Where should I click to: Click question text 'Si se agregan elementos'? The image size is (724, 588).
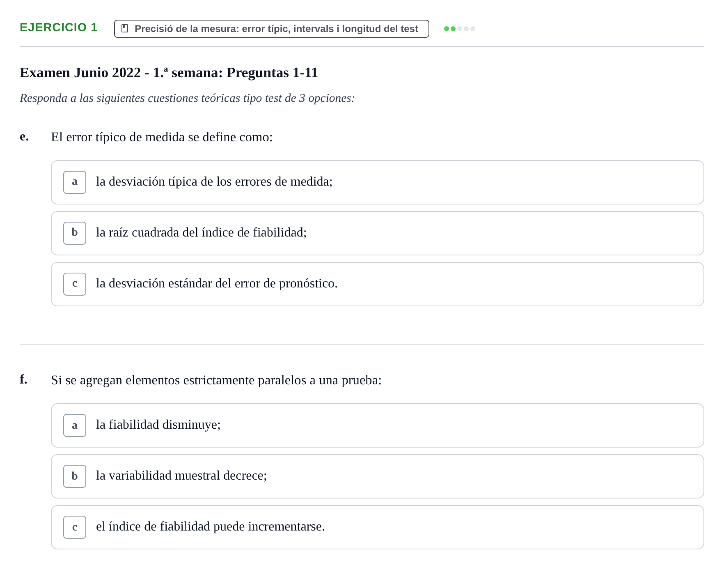coord(216,380)
